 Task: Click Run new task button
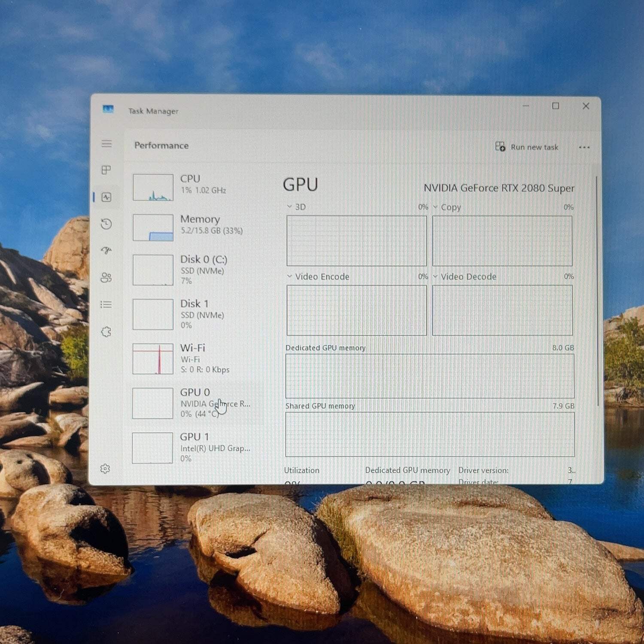pyautogui.click(x=527, y=147)
